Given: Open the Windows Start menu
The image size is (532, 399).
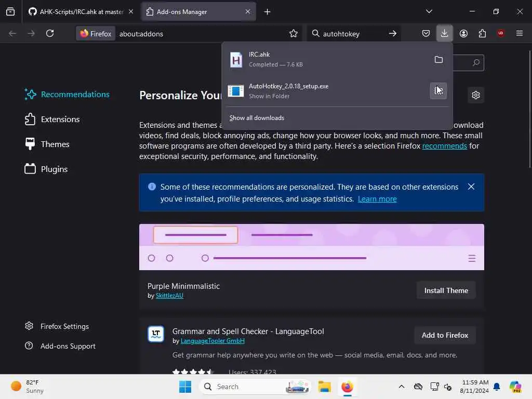Looking at the screenshot, I should 185,387.
